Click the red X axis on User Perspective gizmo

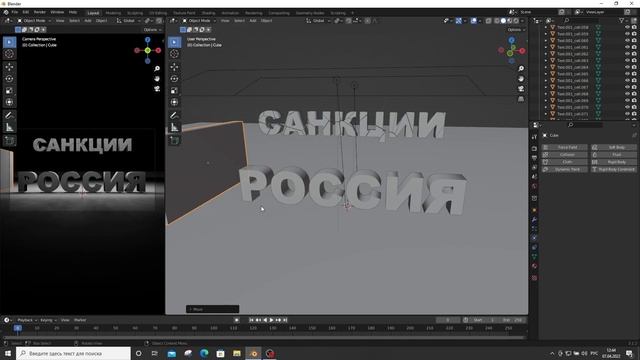click(x=522, y=51)
